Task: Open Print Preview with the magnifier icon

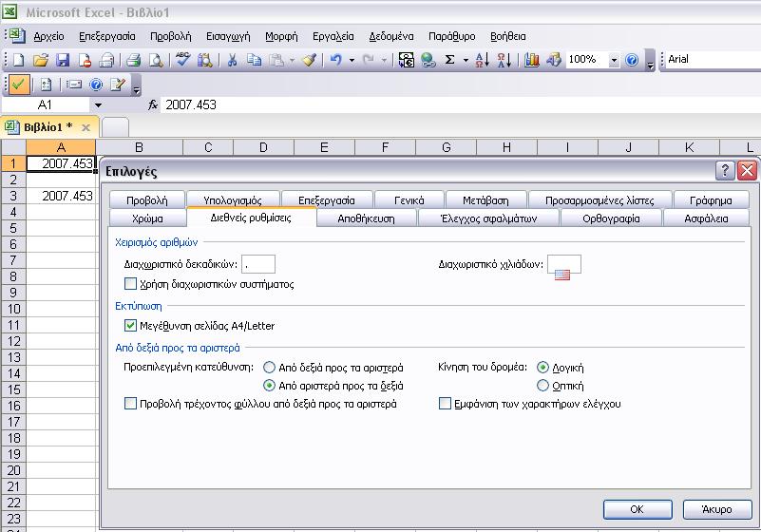Action: 155,60
